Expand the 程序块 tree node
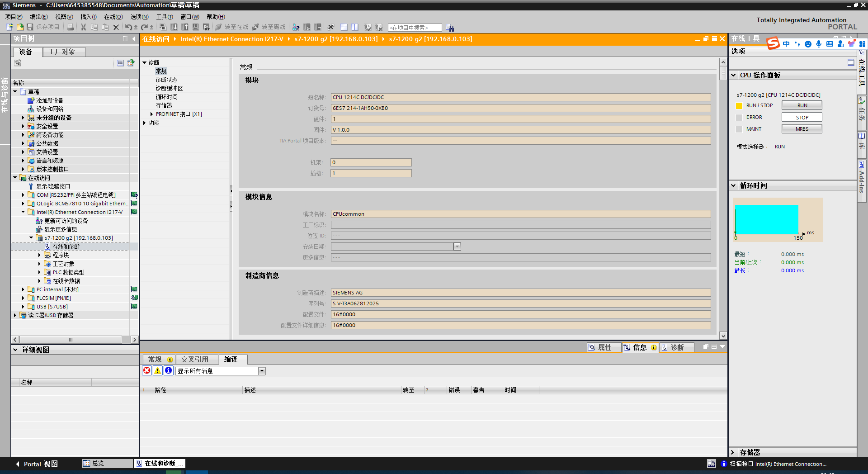Image resolution: width=868 pixels, height=474 pixels. point(39,255)
